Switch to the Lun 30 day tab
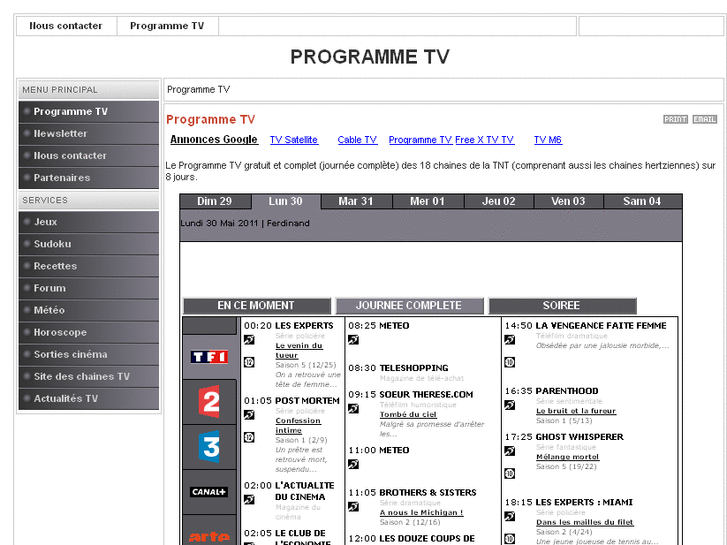 pyautogui.click(x=286, y=201)
